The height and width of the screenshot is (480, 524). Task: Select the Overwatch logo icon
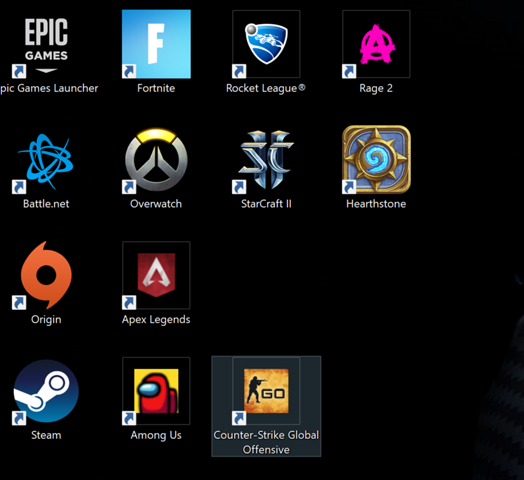click(156, 160)
